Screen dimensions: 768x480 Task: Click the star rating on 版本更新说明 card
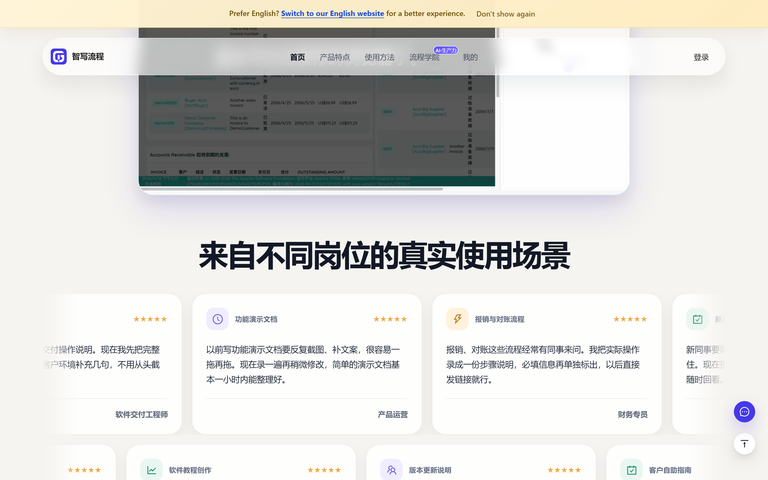564,470
